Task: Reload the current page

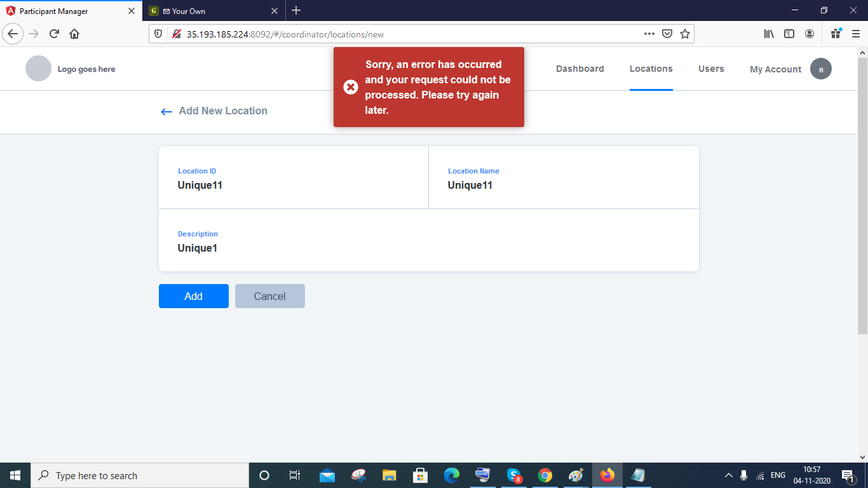Action: (x=53, y=34)
